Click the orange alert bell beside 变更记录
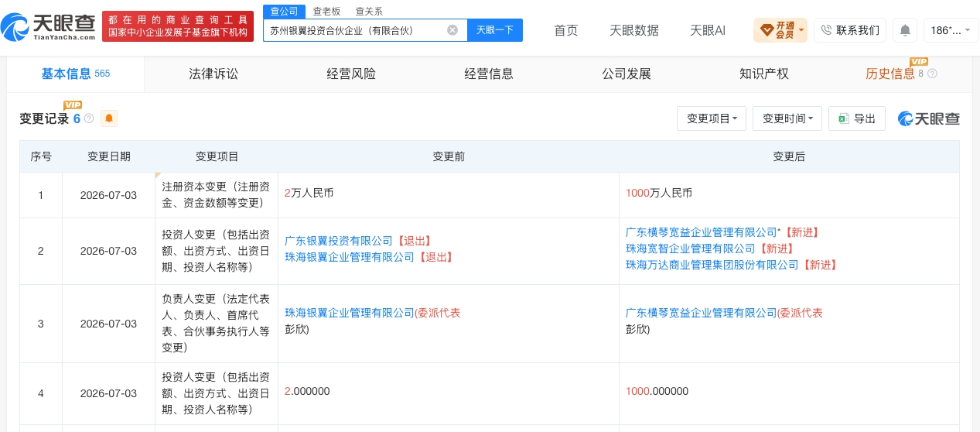 [109, 118]
